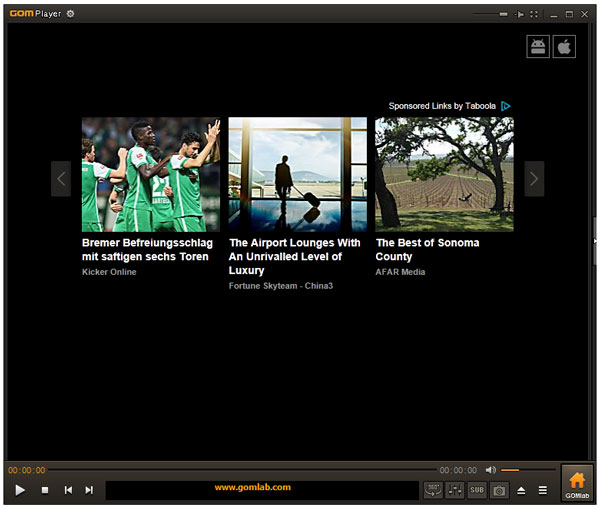Skip to the next track
600x509 pixels.
pos(89,490)
